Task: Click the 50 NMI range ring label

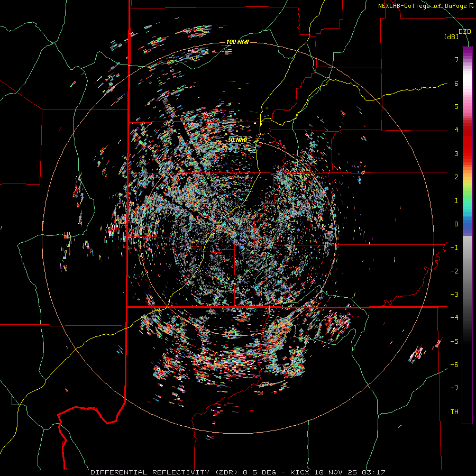Action: (237, 140)
